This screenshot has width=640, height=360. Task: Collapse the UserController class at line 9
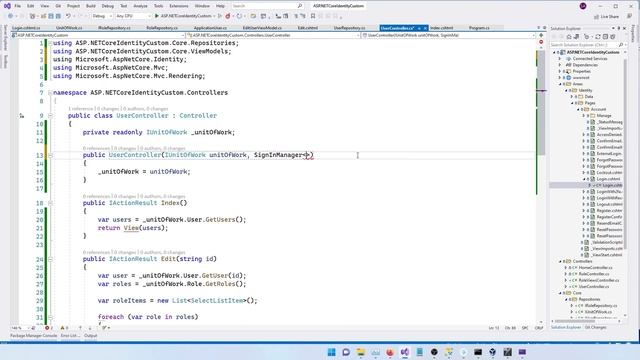coord(50,116)
